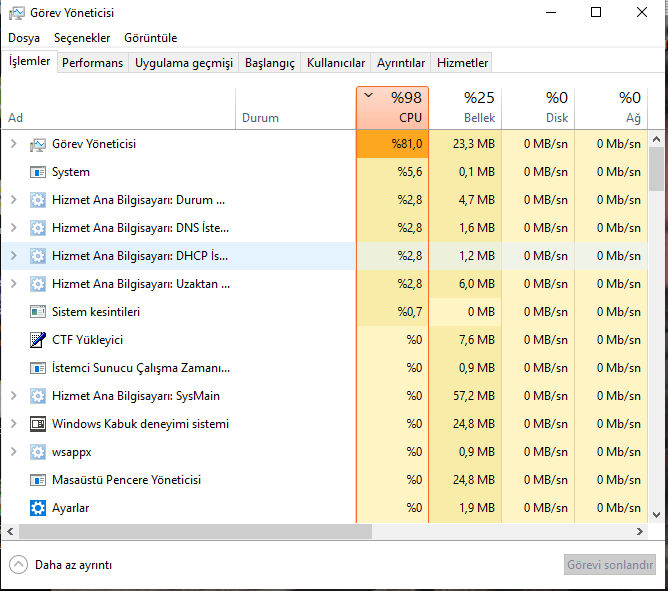This screenshot has height=591, width=668.
Task: Click the vertical scrollbar down arrow
Action: [x=656, y=515]
